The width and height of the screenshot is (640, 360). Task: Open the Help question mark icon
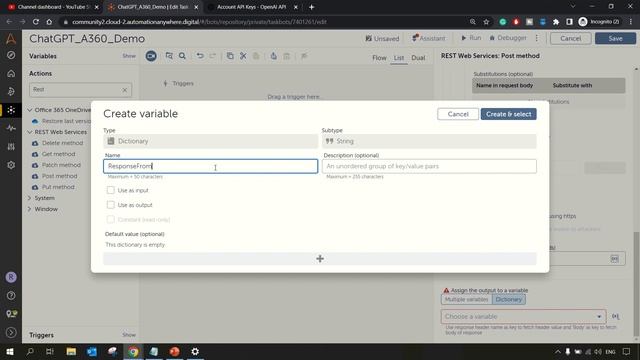[x=11, y=296]
